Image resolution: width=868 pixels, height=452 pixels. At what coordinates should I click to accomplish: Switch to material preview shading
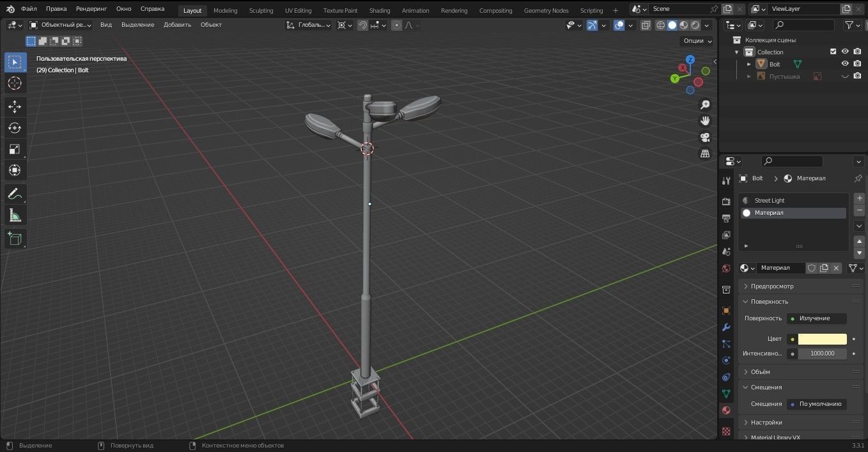[x=684, y=25]
